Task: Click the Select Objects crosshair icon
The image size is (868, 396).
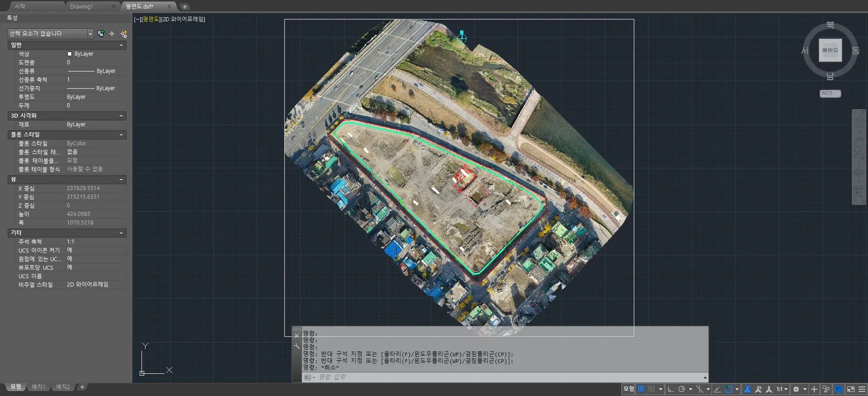Action: click(x=112, y=34)
